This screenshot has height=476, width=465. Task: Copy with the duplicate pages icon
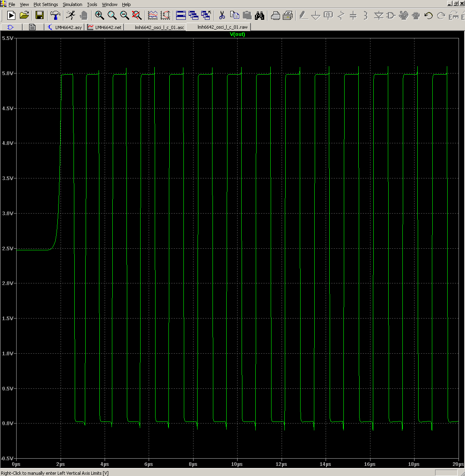click(234, 15)
